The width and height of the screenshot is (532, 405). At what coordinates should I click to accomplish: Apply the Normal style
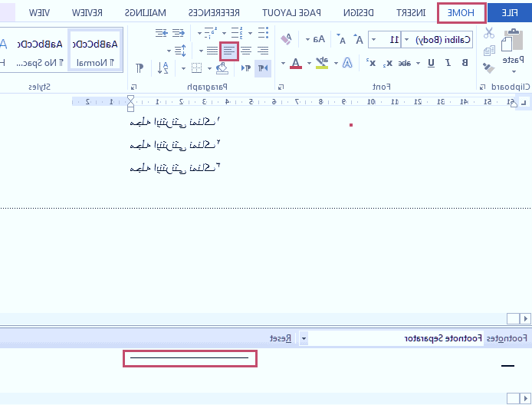pyautogui.click(x=95, y=51)
